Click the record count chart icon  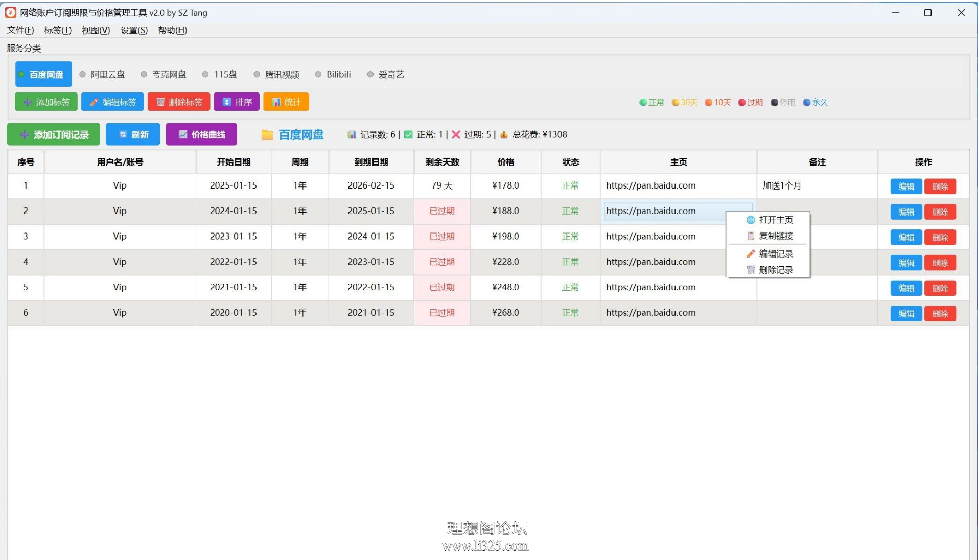coord(352,134)
